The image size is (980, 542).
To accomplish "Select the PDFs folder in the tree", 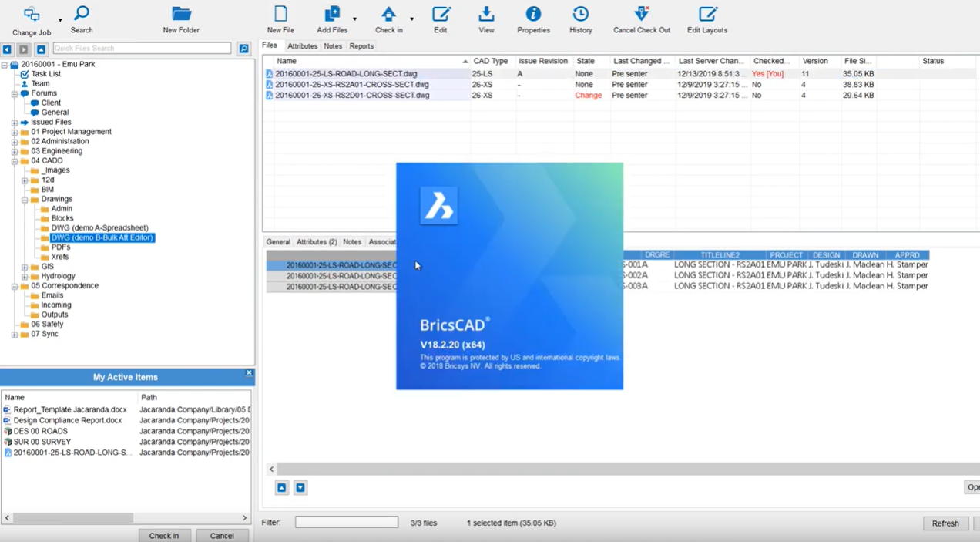I will [61, 247].
